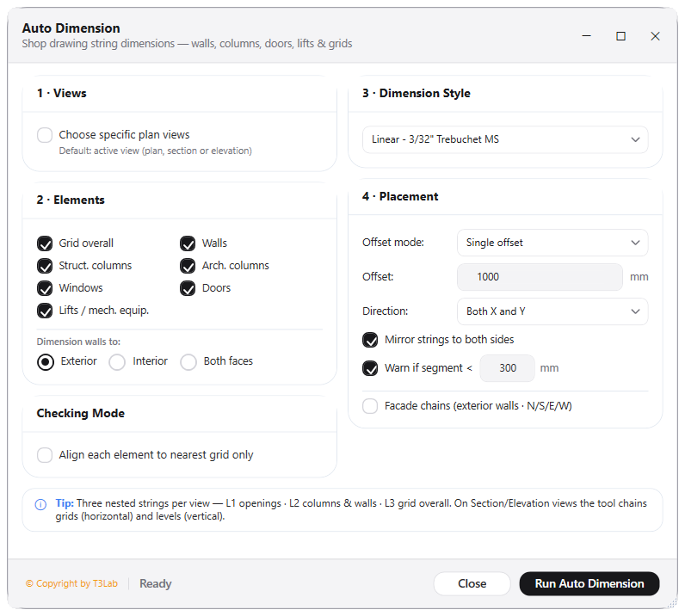Enable Choose specific plan views checkbox
Viewport: 685px width, 616px height.
(45, 135)
